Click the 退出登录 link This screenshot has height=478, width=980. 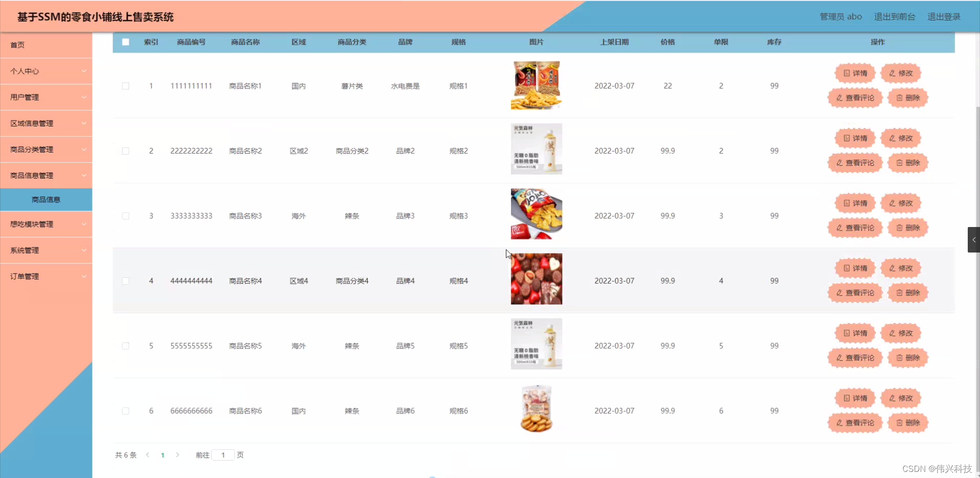tap(944, 16)
